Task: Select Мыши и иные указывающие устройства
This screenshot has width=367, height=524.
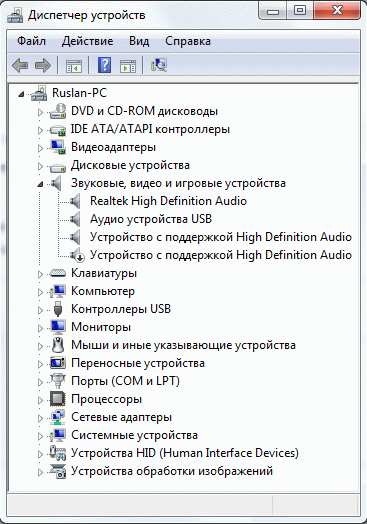Action: 183,345
